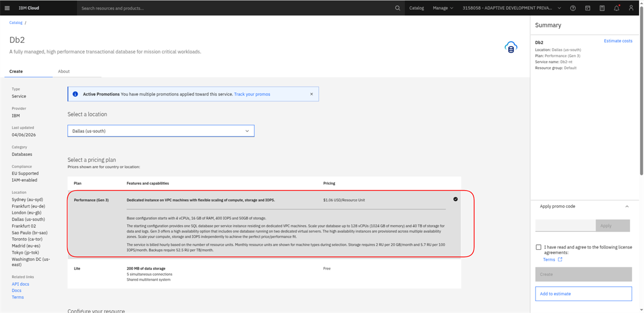Image resolution: width=644 pixels, height=313 pixels.
Task: Click Sao Paulo (br-sao) location text
Action: [29, 232]
